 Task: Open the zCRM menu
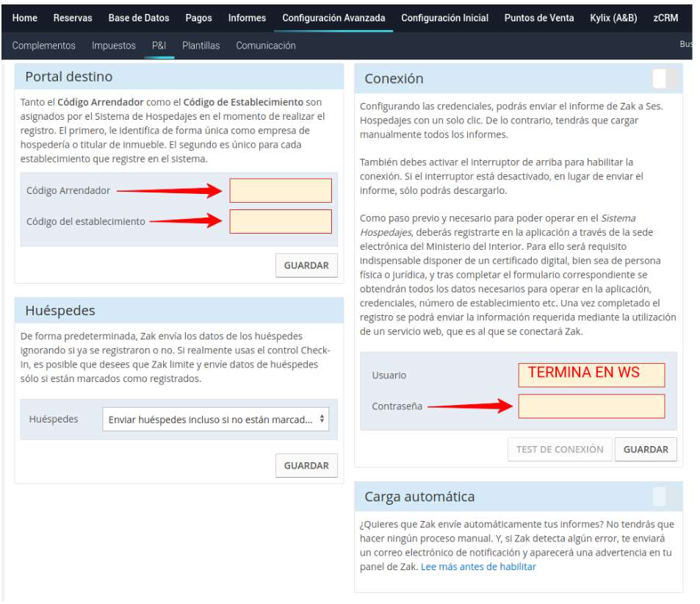(665, 18)
